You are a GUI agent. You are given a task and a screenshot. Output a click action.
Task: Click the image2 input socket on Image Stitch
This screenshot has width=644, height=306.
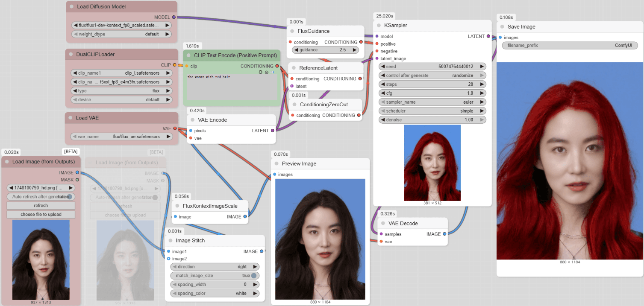pos(168,259)
